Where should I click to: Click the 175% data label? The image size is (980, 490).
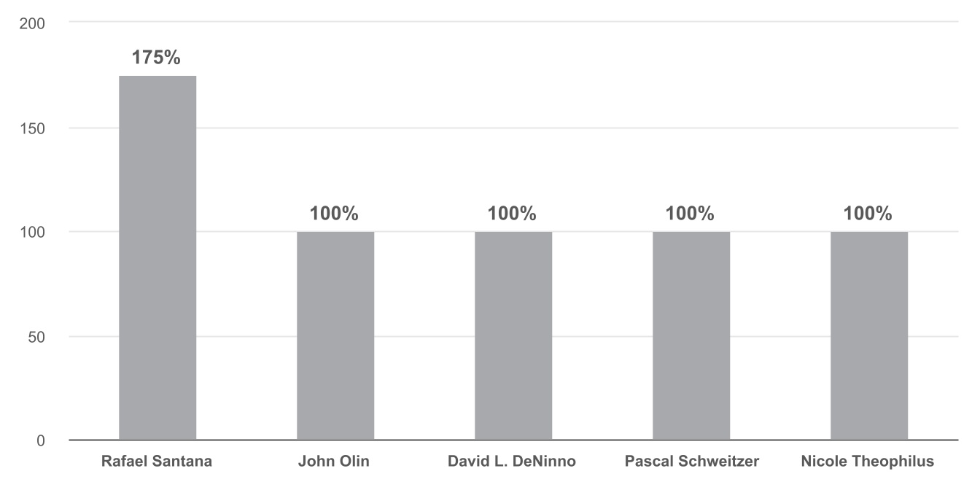click(x=156, y=58)
